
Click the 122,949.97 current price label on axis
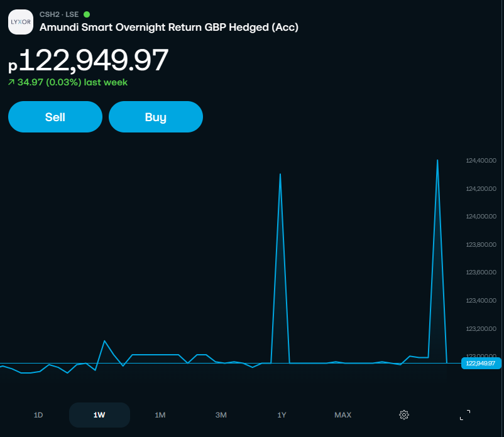pos(481,363)
